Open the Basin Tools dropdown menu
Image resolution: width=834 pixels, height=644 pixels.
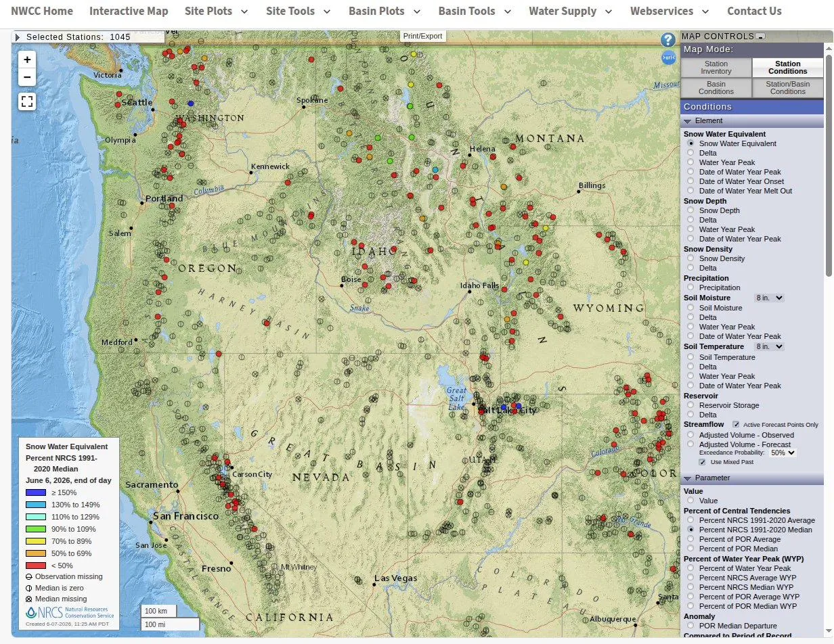(475, 11)
